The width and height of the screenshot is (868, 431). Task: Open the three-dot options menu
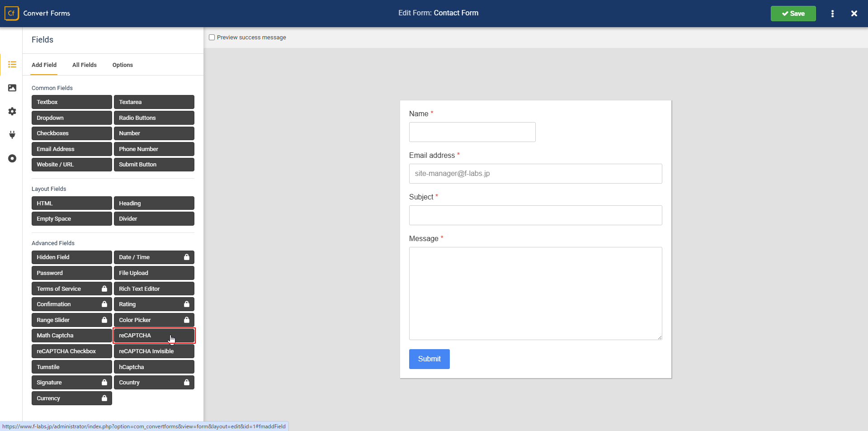(x=832, y=13)
